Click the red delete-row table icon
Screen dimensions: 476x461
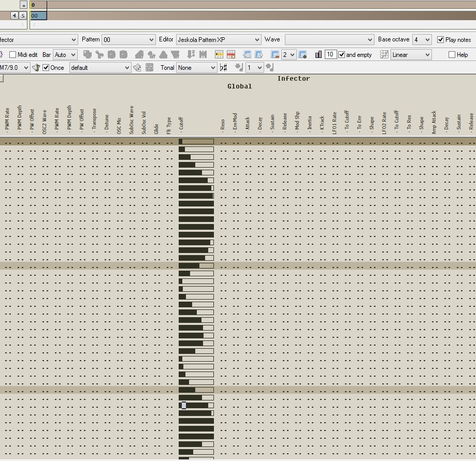pos(231,55)
